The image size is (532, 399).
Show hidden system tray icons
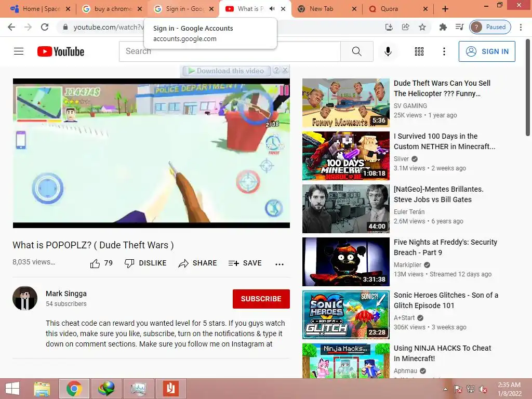pyautogui.click(x=445, y=389)
